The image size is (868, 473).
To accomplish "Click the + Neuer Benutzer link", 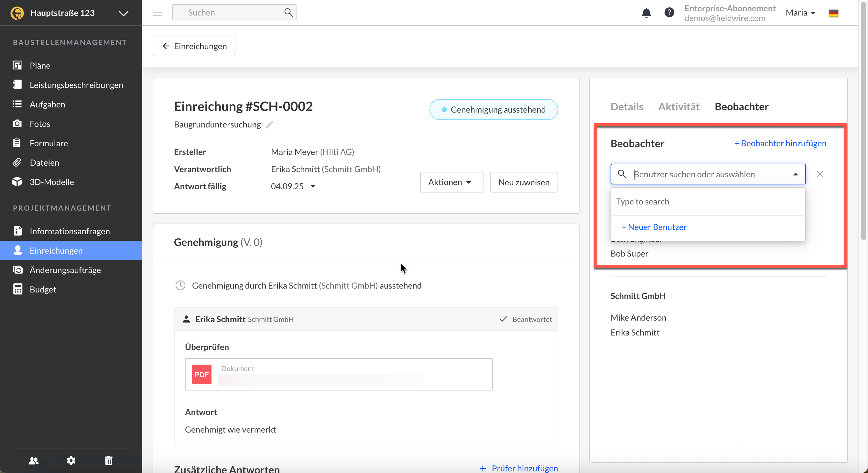I will 654,227.
